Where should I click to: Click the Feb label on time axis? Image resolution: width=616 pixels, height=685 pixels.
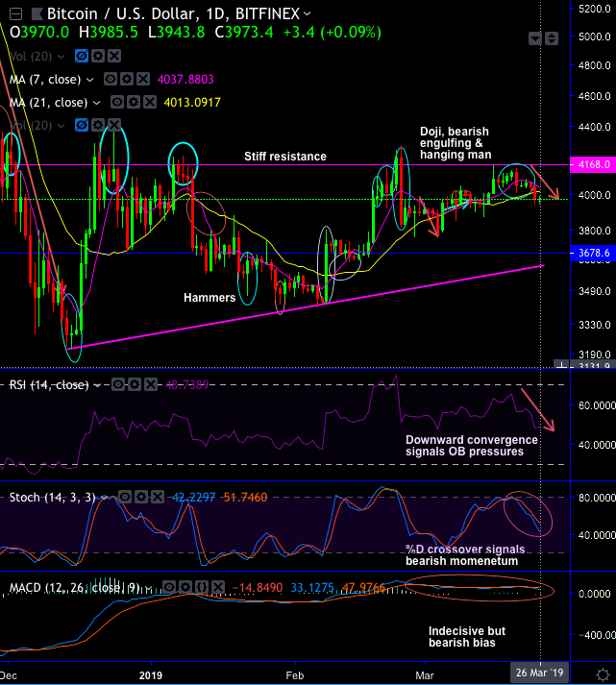click(295, 675)
